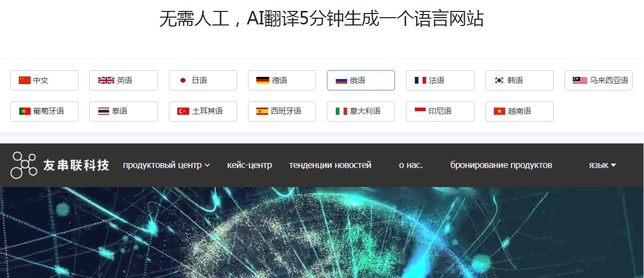The width and height of the screenshot is (644, 278).
Task: Select the 英语 language button
Action: click(x=124, y=81)
